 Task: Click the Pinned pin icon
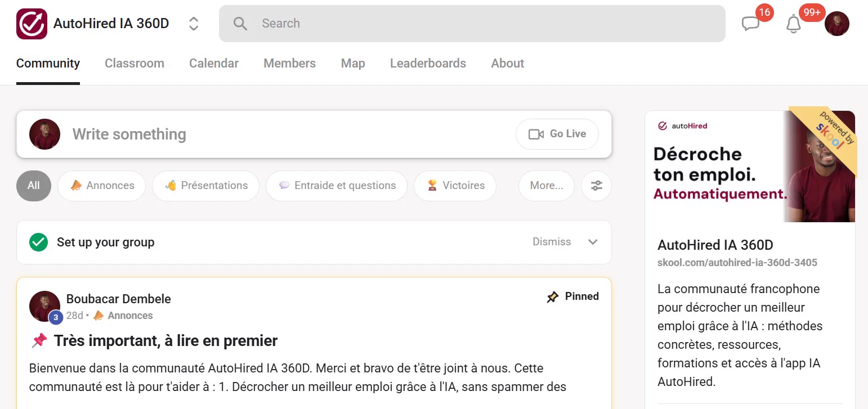point(553,297)
